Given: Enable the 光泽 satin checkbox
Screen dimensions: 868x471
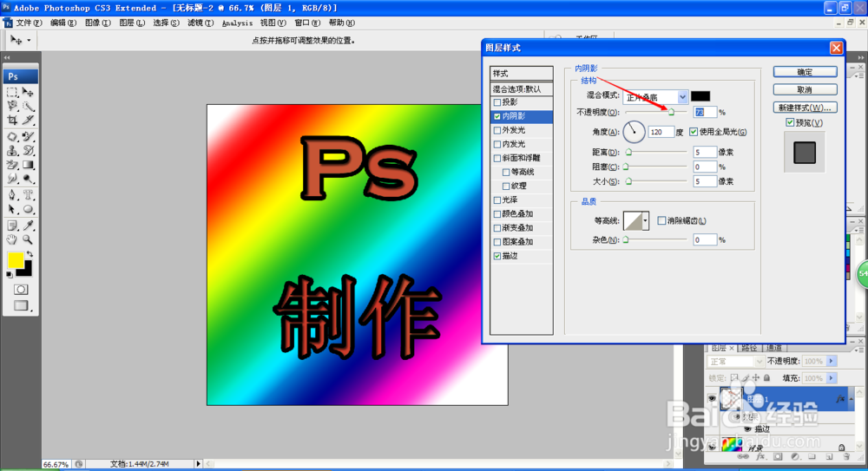Looking at the screenshot, I should click(497, 200).
